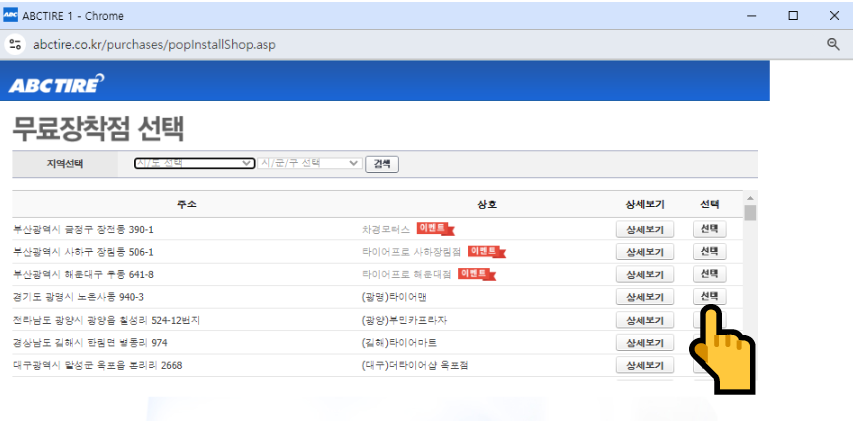Viewport: 853px width, 422px height.
Task: Choose 선택 for (광명)타이어맨
Action: point(709,296)
